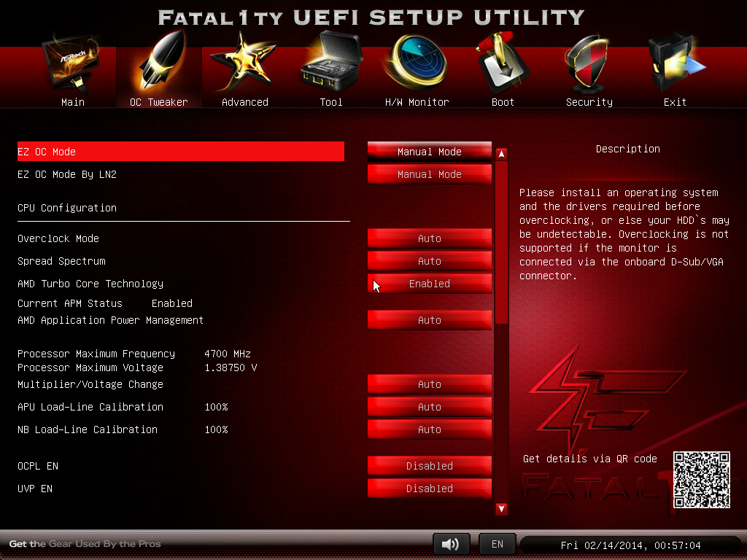Click the settings list scrollbar thumb
The width and height of the screenshot is (747, 560).
501,241
